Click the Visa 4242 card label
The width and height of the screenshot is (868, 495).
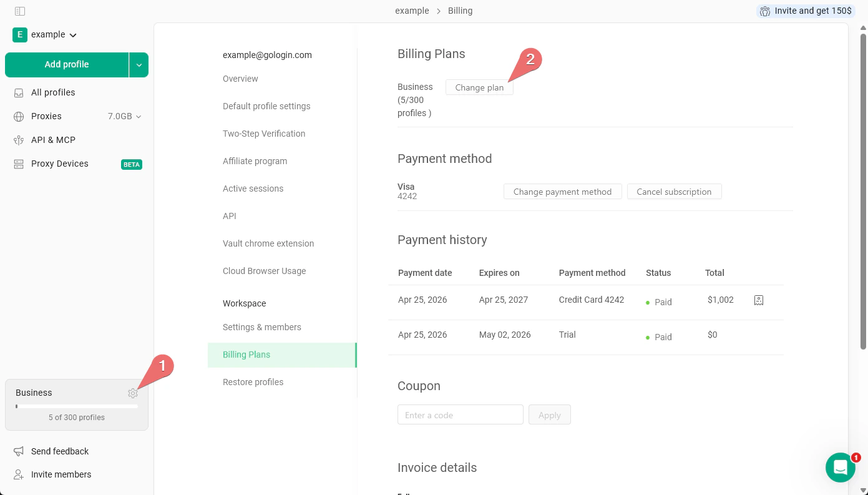pos(407,191)
